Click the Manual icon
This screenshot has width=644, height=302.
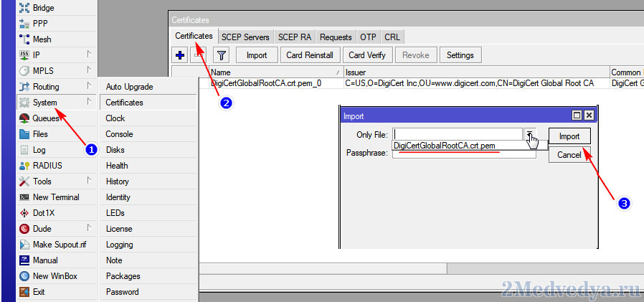(24, 260)
